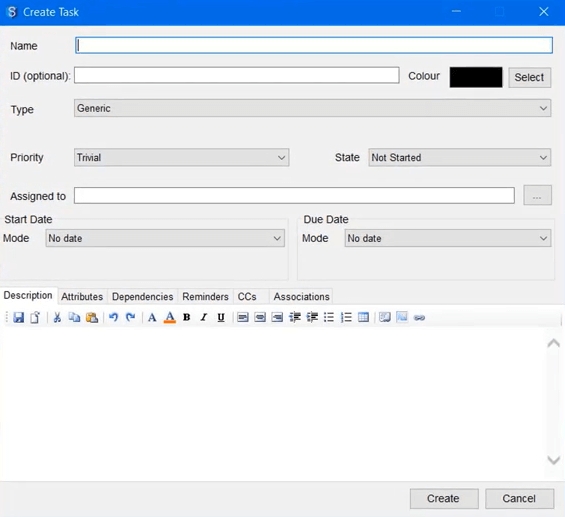Screen dimensions: 565x517
Task: Click the Create button
Action: (444, 499)
